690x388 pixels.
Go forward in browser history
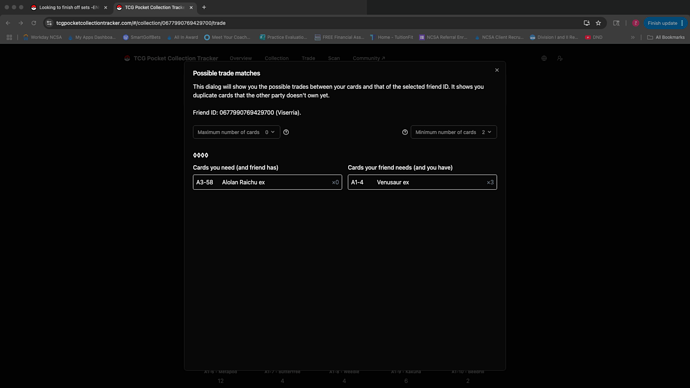point(21,23)
